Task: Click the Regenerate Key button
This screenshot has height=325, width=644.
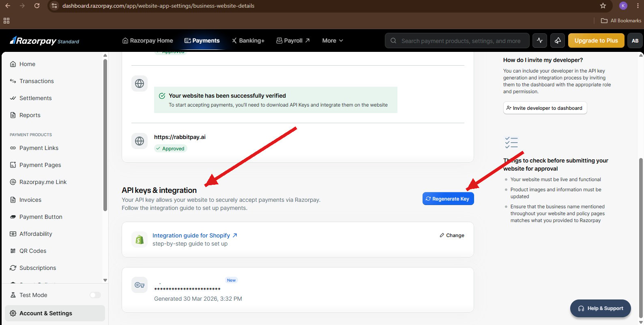Action: [448, 199]
